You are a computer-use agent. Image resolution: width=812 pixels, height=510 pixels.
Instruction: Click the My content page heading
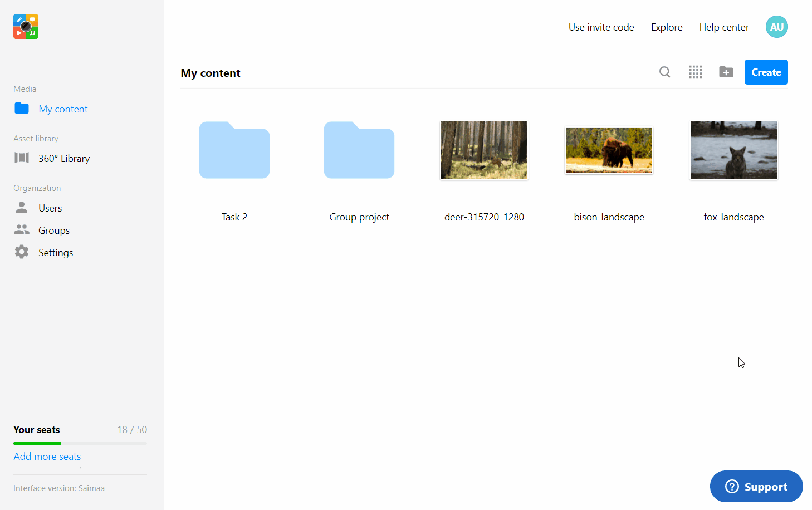click(x=211, y=73)
